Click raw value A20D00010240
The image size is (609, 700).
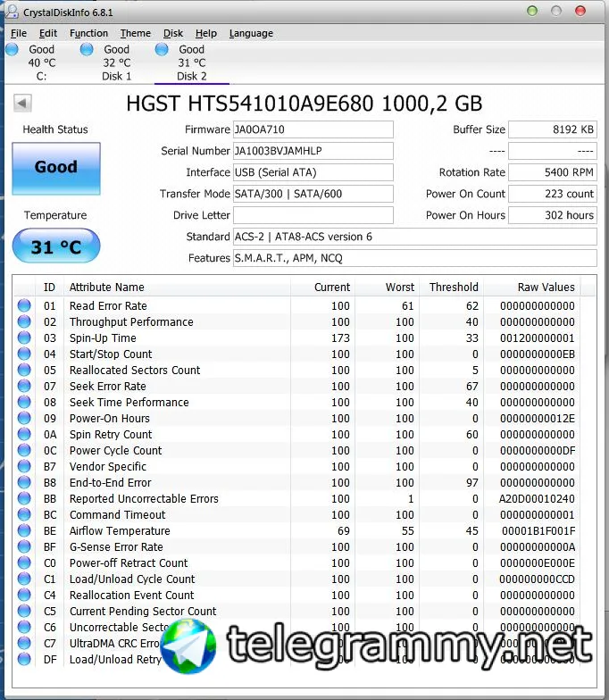(x=537, y=498)
